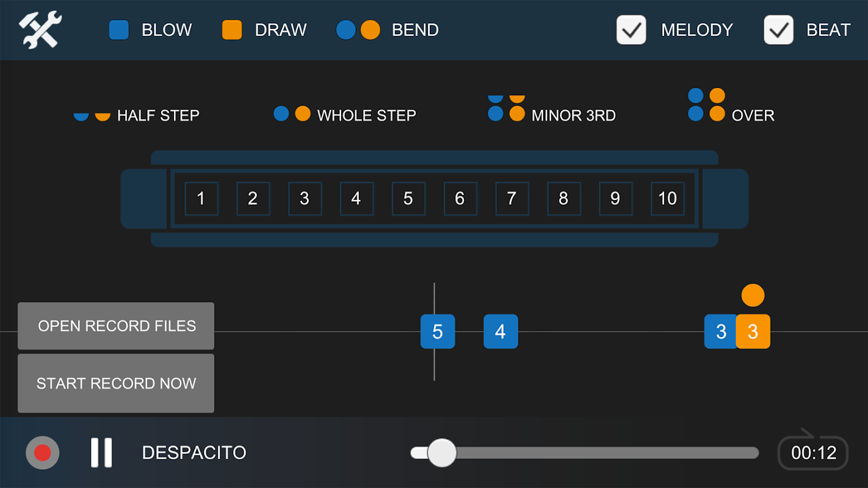This screenshot has height=488, width=868.
Task: Click the orange 3 draw note
Action: tap(753, 331)
